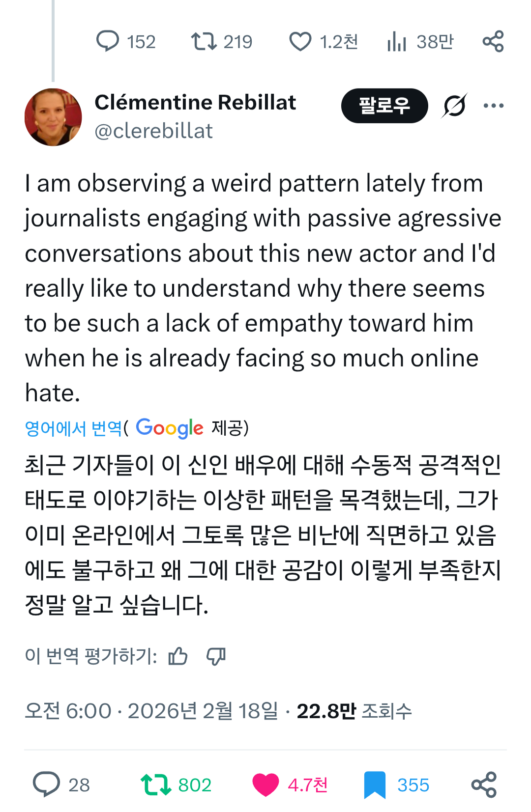Like the upper post with 1.2천 likes
The image size is (531, 812).
pyautogui.click(x=300, y=41)
